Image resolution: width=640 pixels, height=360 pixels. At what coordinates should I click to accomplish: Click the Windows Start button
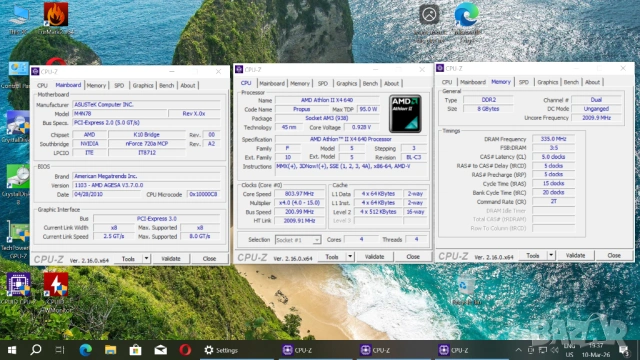(12, 350)
